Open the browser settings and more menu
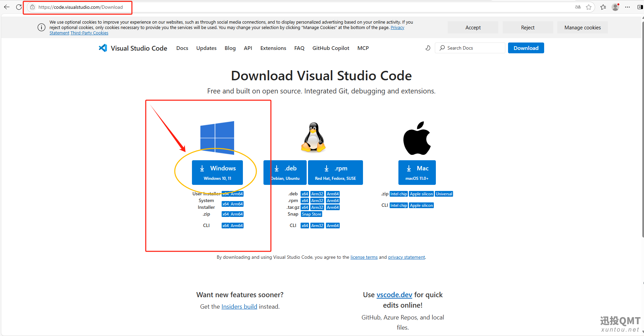 click(627, 7)
